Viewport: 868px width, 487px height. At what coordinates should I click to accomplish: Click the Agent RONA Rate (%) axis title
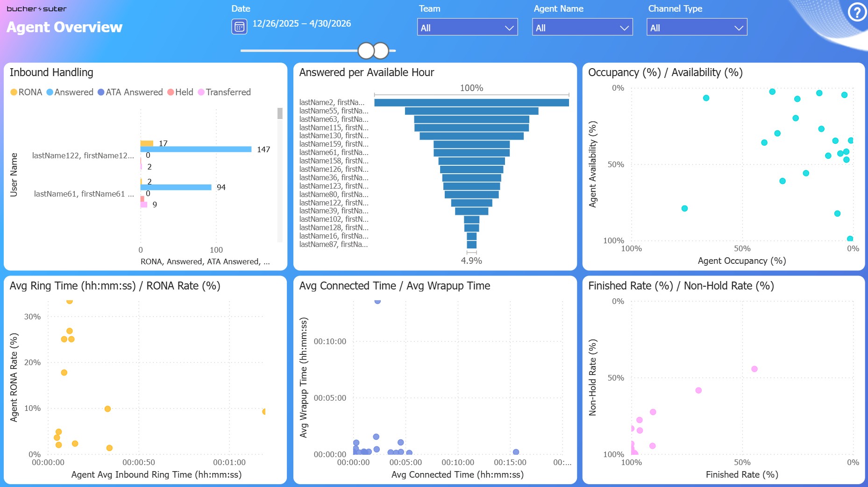[x=14, y=377]
